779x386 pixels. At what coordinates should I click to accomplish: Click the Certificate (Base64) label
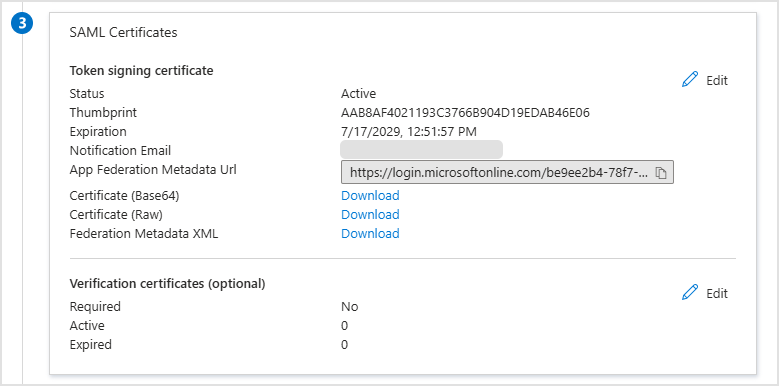(x=124, y=196)
